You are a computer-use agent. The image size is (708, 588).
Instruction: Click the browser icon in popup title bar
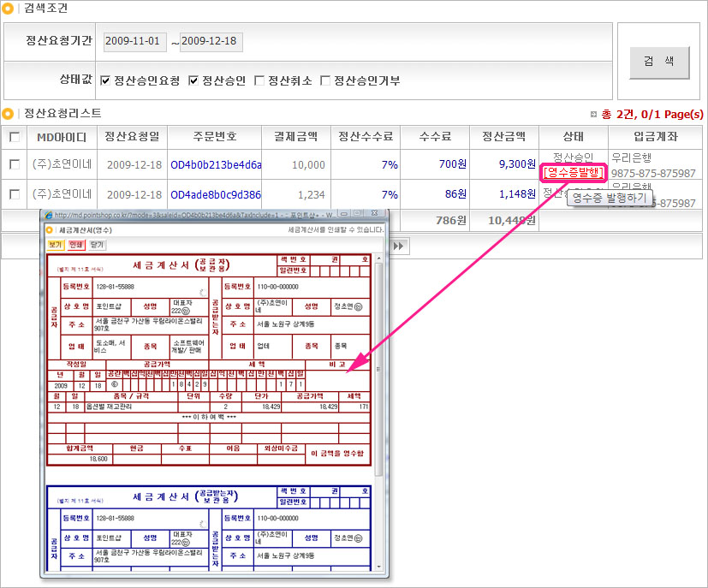(x=50, y=214)
